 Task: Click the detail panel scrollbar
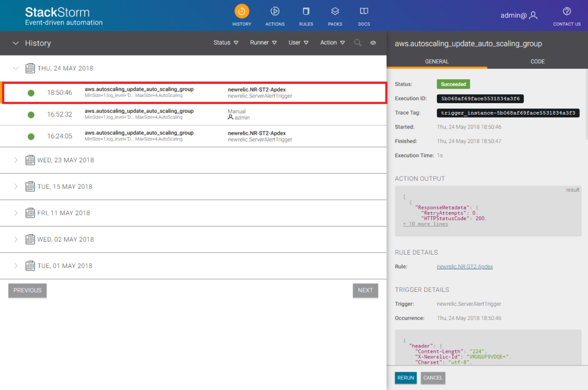[x=586, y=105]
